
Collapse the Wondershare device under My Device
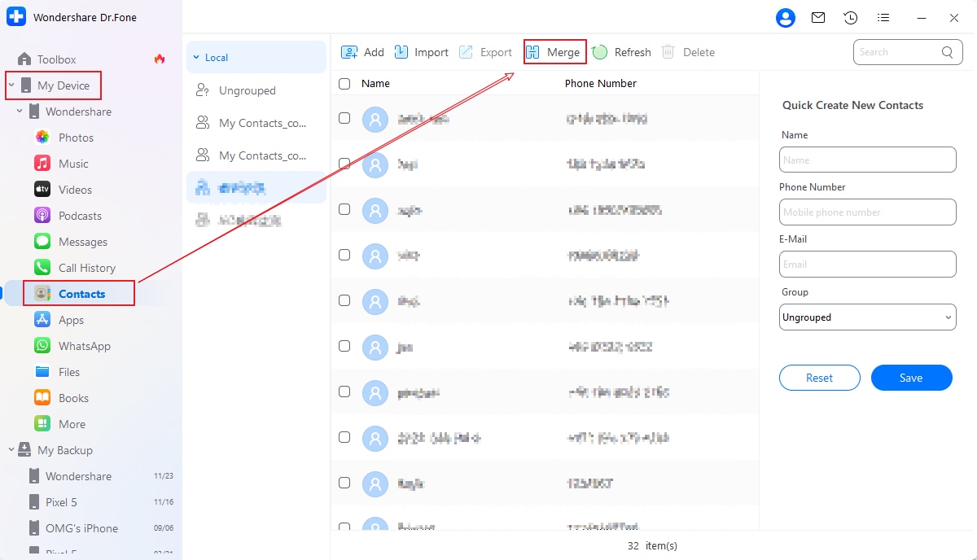pos(20,112)
